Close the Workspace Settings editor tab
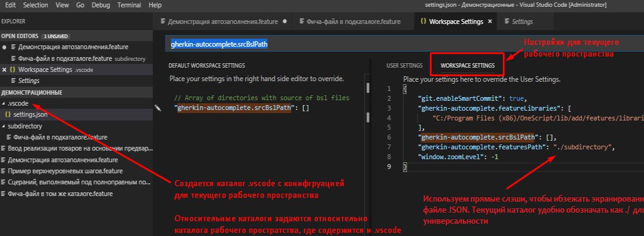 coord(489,22)
